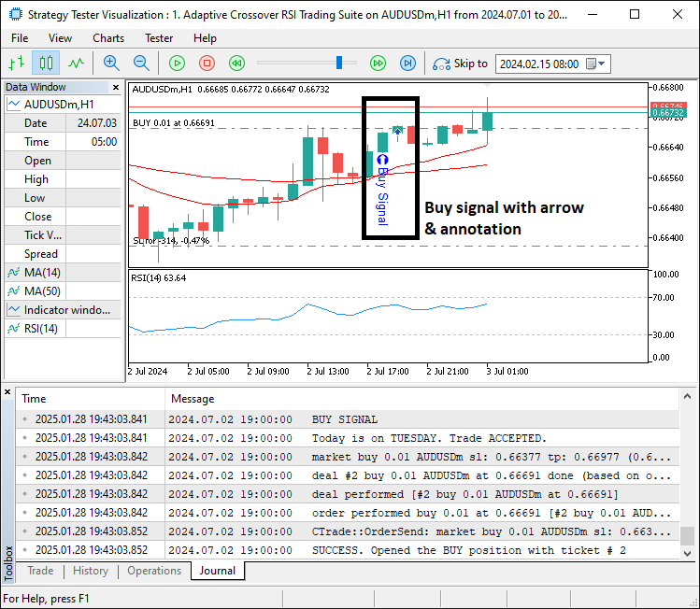Select the Indicator window row
The image size is (700, 609).
(63, 310)
